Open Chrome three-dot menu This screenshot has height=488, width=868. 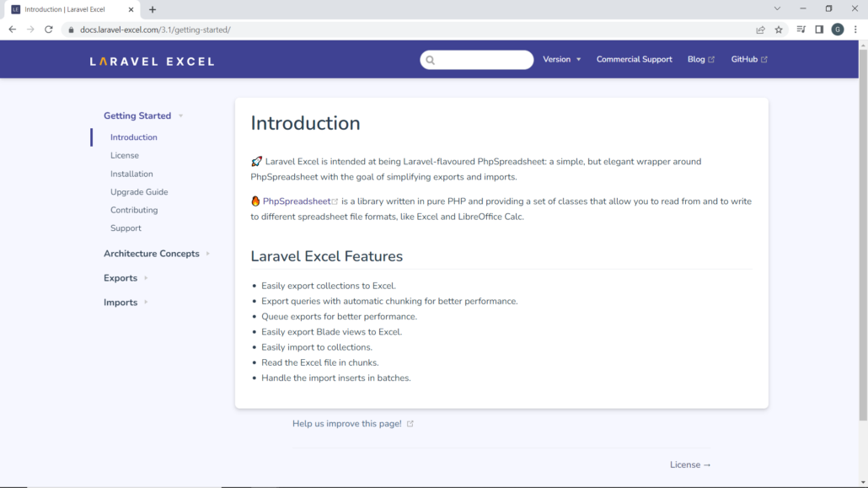click(856, 29)
